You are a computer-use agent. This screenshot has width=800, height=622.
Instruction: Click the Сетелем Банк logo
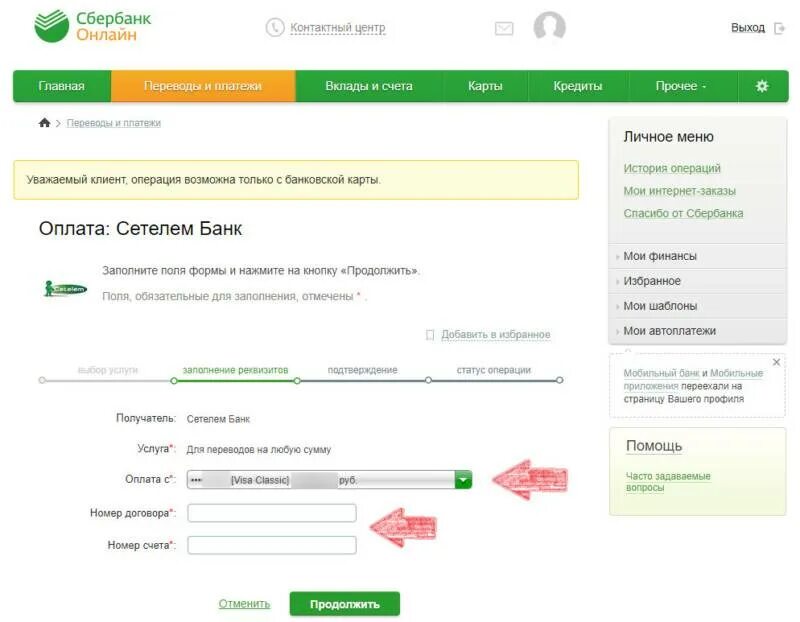tap(65, 288)
